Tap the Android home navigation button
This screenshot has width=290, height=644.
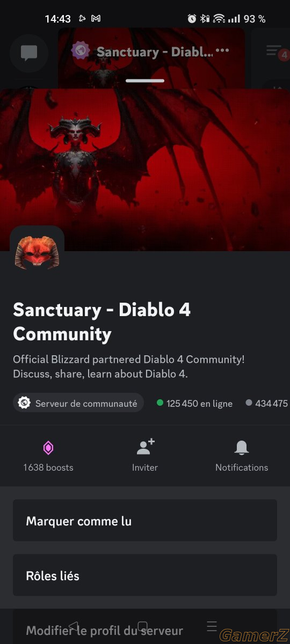point(142,626)
